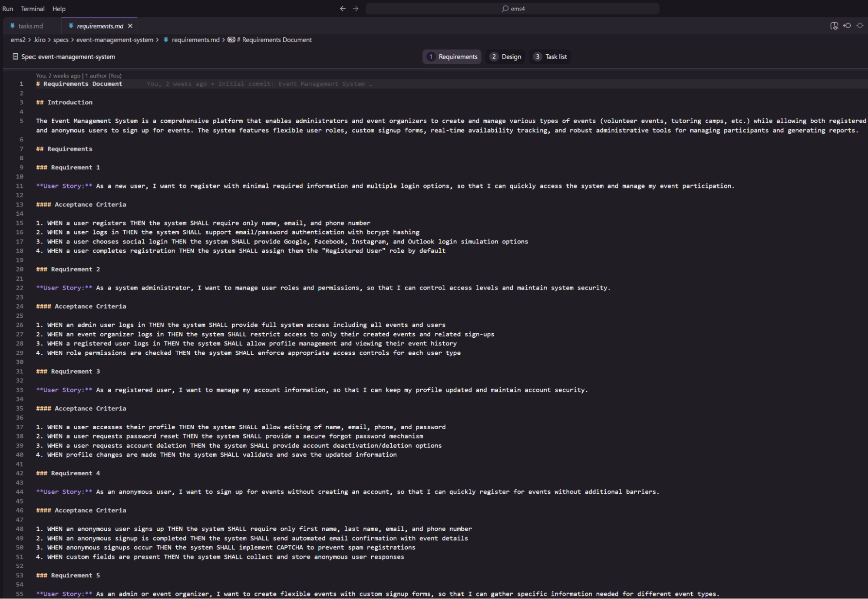Expand the .kiro breadcrumb folder
This screenshot has width=868, height=599.
(40, 40)
